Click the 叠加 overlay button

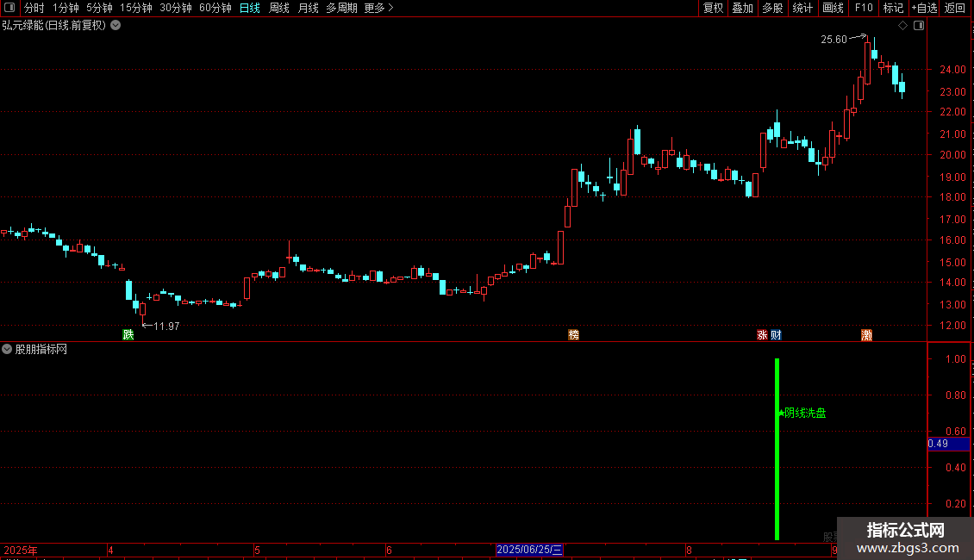pos(742,8)
